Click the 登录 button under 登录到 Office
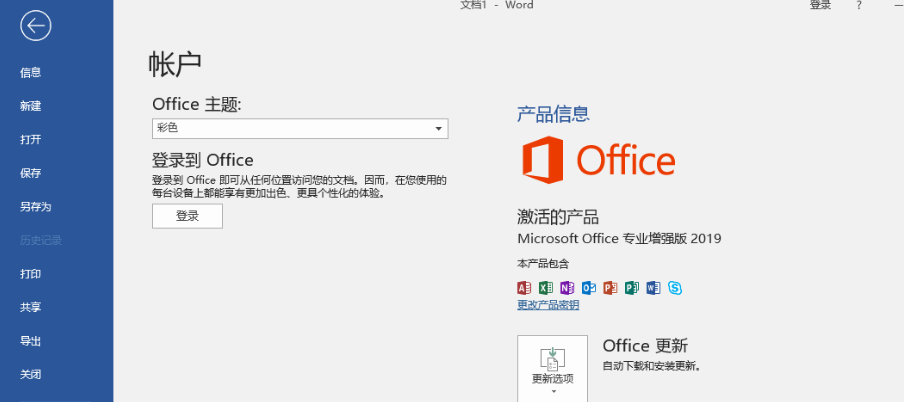 pos(187,216)
